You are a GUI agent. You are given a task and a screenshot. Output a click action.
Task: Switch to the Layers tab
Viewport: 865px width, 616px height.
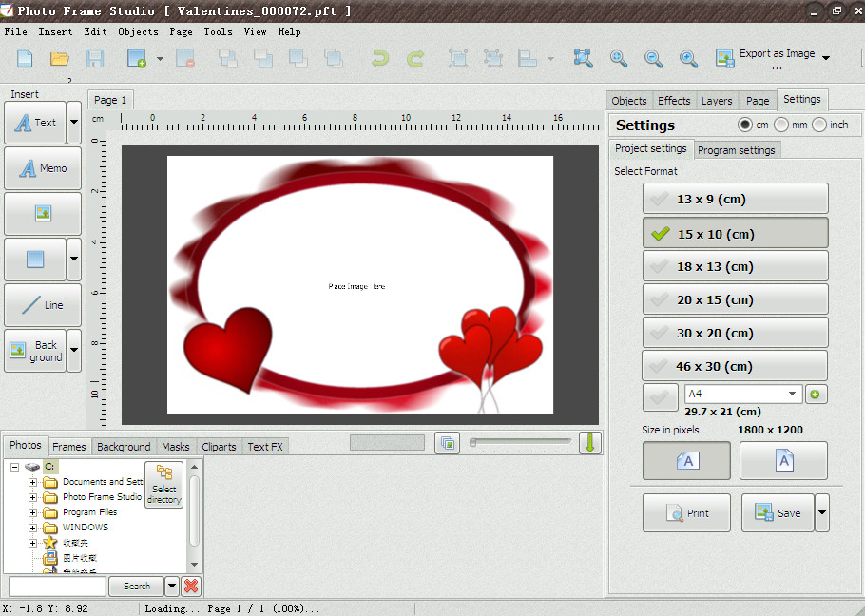[717, 101]
